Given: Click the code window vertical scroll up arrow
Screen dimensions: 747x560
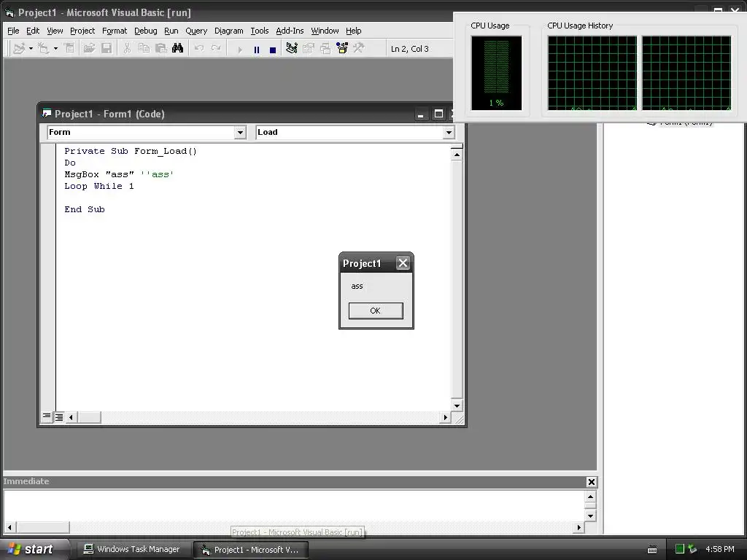Looking at the screenshot, I should [457, 155].
